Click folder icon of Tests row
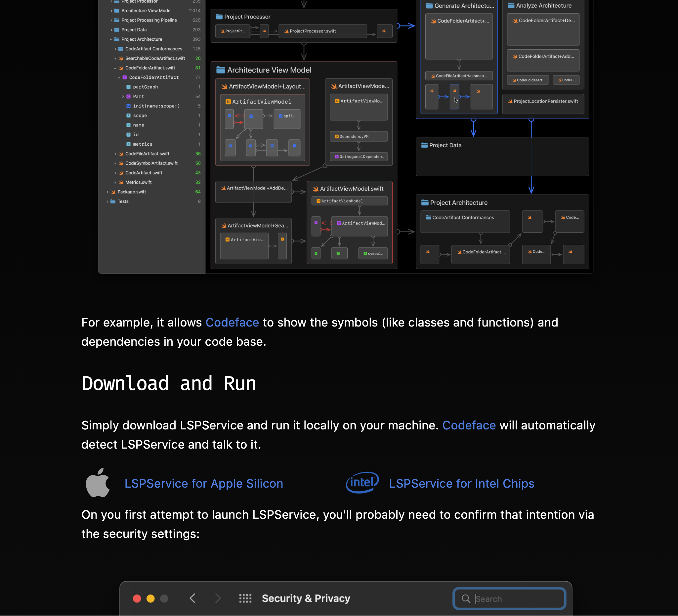 pyautogui.click(x=113, y=201)
